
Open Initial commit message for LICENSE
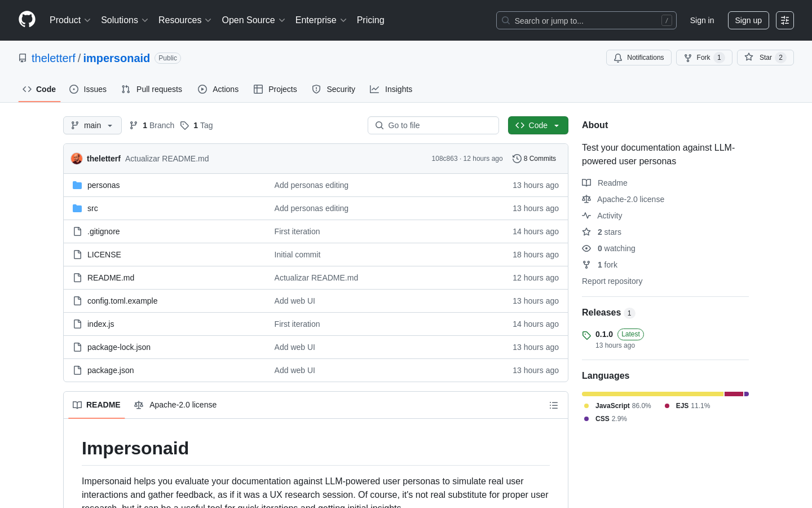tap(297, 255)
